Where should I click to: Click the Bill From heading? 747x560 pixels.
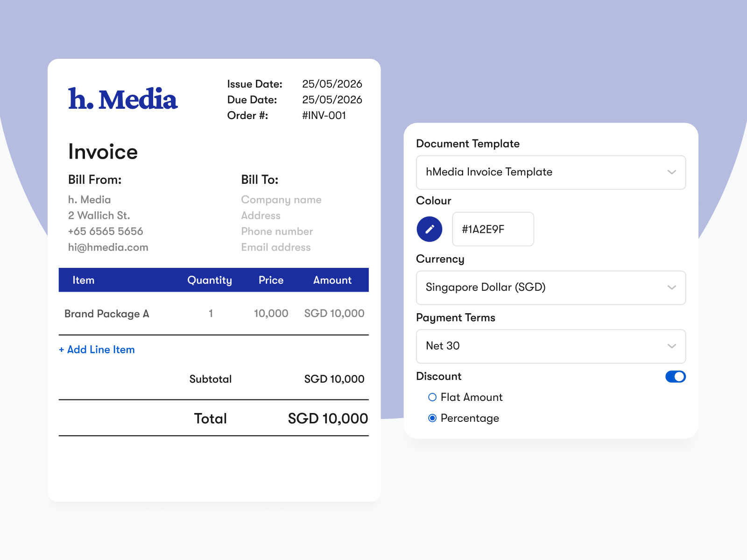pos(95,180)
